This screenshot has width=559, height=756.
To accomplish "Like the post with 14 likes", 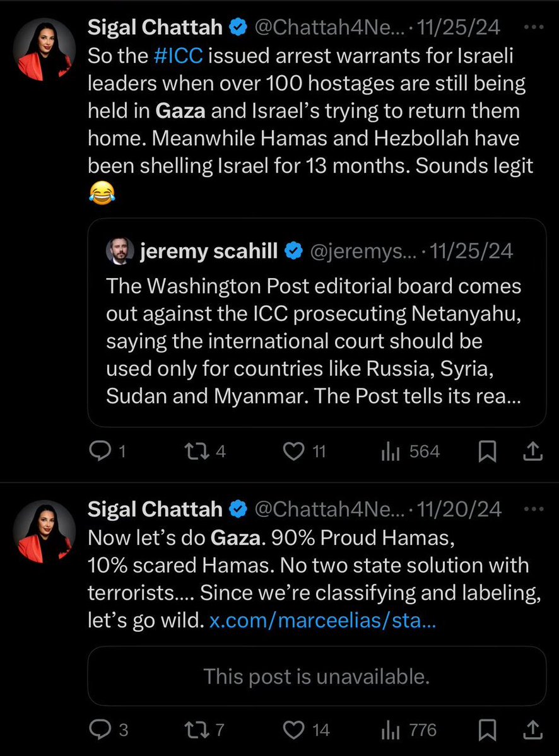I will tap(293, 730).
